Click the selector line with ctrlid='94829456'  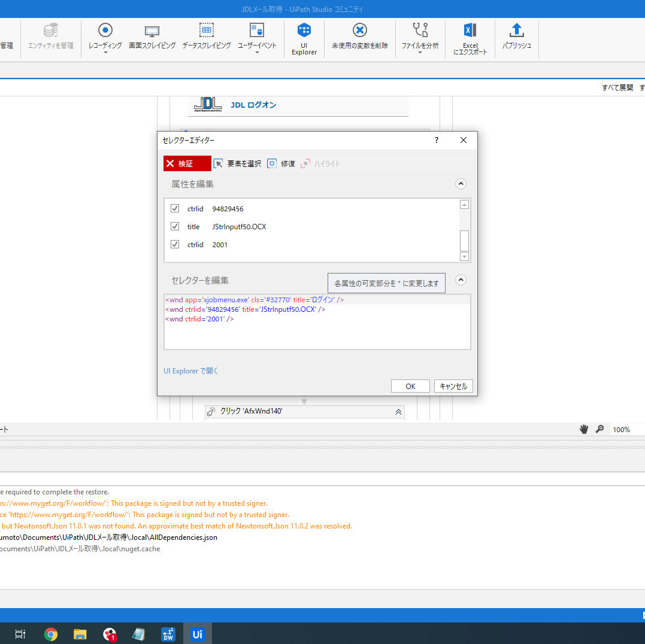click(x=245, y=309)
